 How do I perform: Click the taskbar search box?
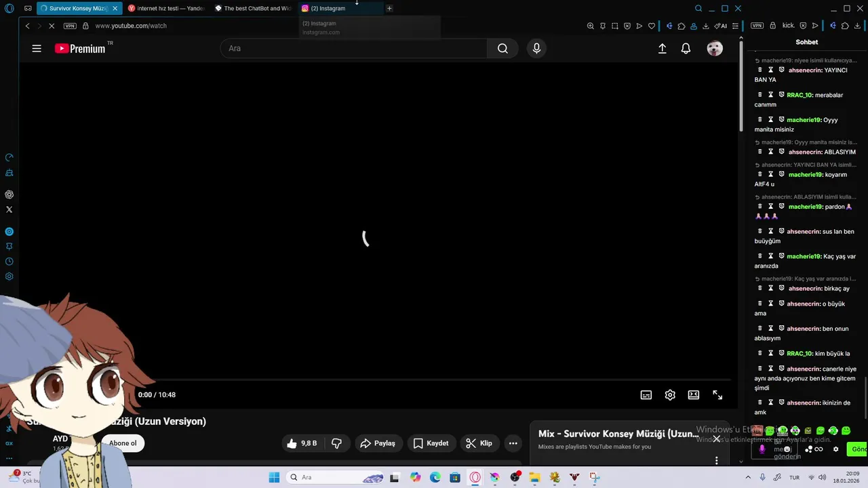336,477
